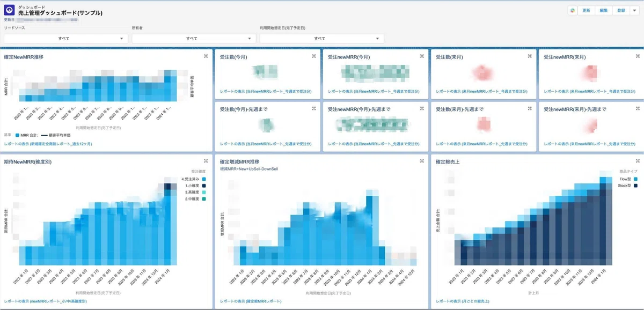
Task: Click the 登録 subscribe button
Action: point(621,10)
